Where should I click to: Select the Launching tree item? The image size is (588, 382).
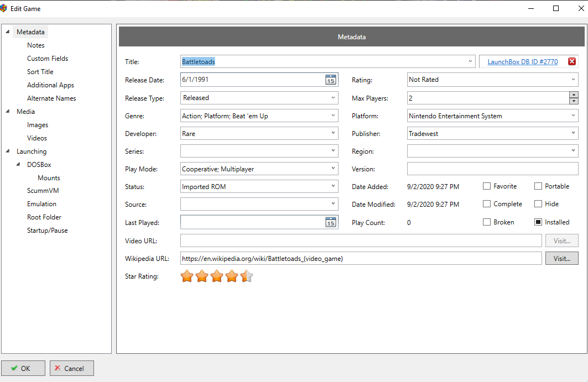pyautogui.click(x=32, y=151)
